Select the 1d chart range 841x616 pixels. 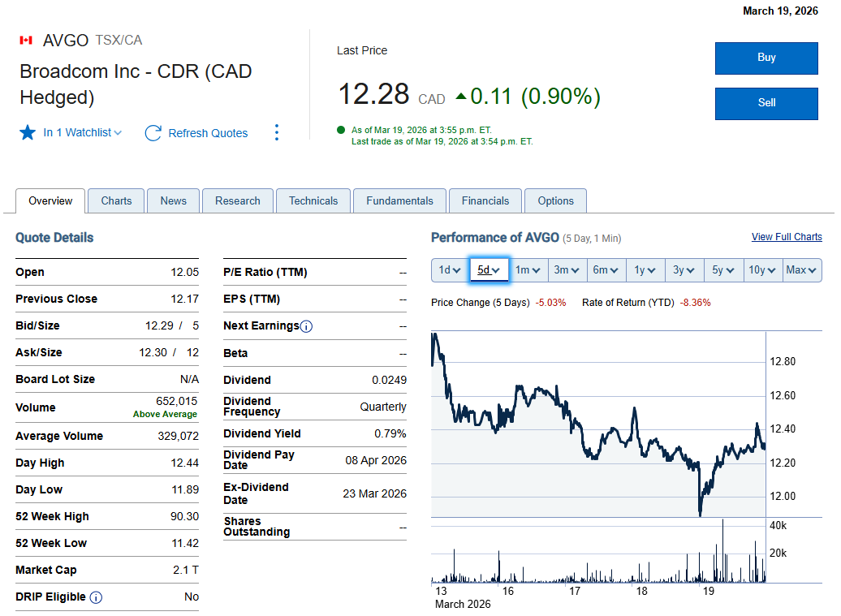click(x=450, y=270)
